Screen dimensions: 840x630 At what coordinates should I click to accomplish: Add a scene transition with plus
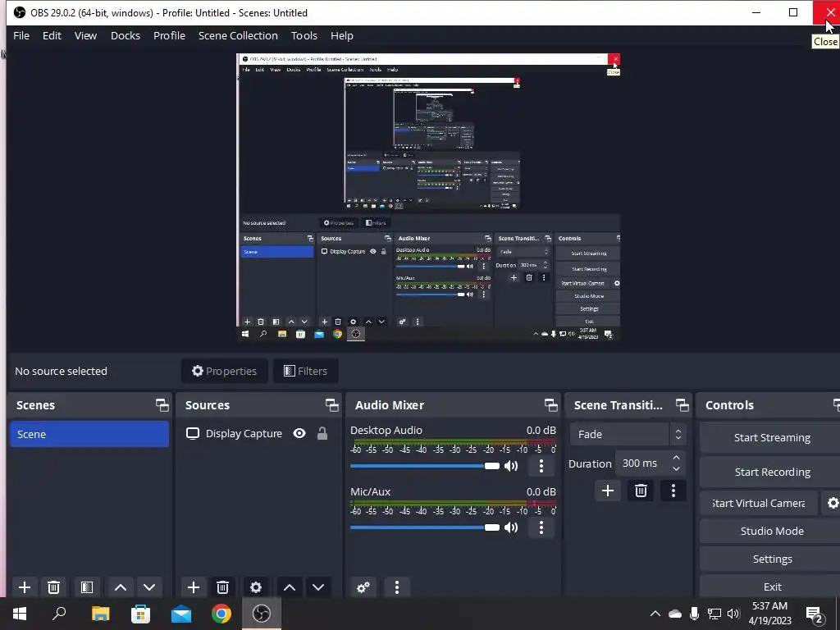pyautogui.click(x=608, y=491)
